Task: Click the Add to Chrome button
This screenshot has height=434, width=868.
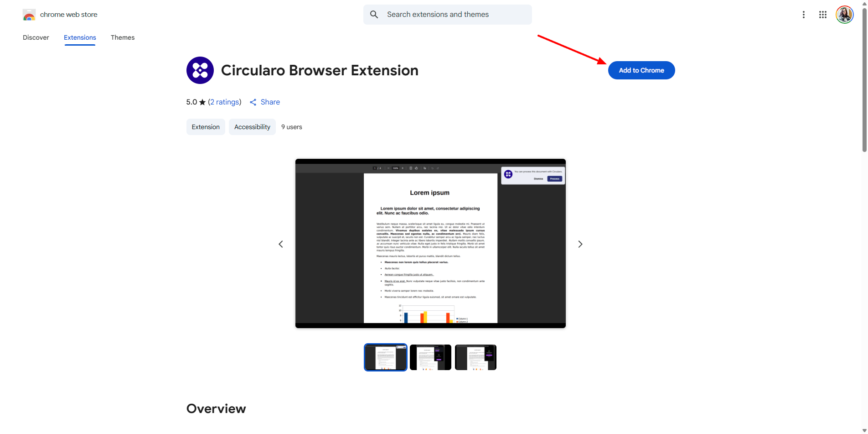Action: click(x=641, y=70)
